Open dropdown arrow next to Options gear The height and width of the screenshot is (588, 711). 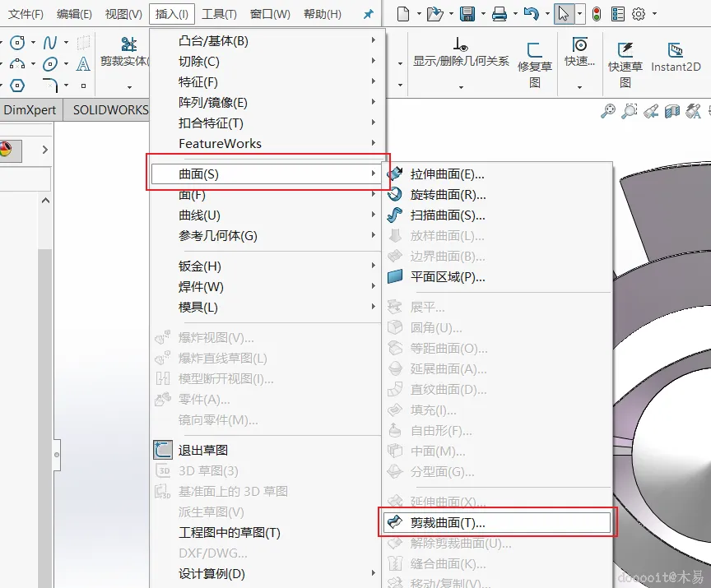click(654, 14)
